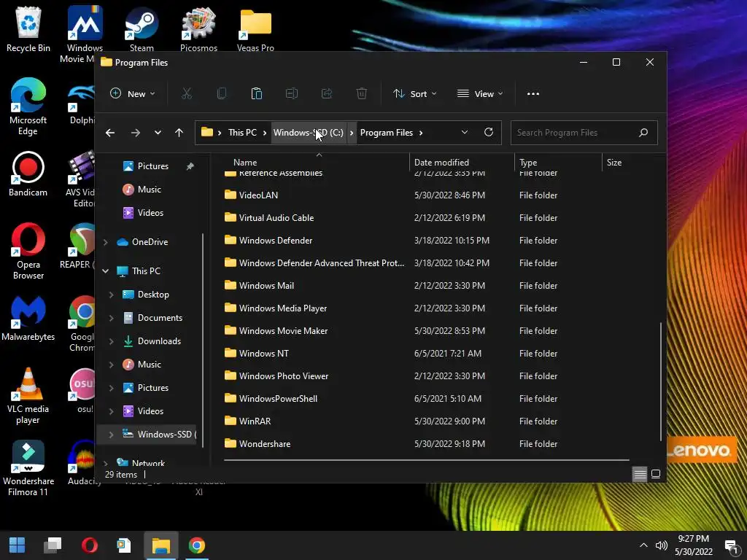Viewport: 747px width, 560px height.
Task: Click the Share icon in toolbar
Action: tap(327, 94)
